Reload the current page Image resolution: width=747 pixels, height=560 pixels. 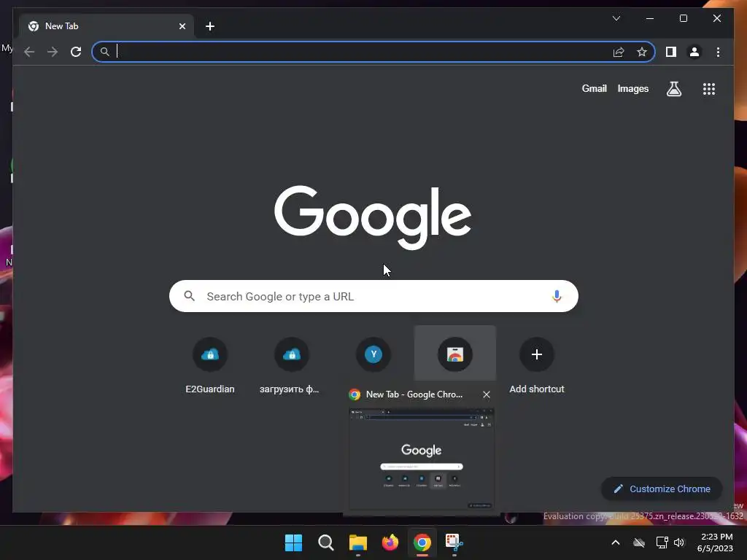tap(76, 52)
